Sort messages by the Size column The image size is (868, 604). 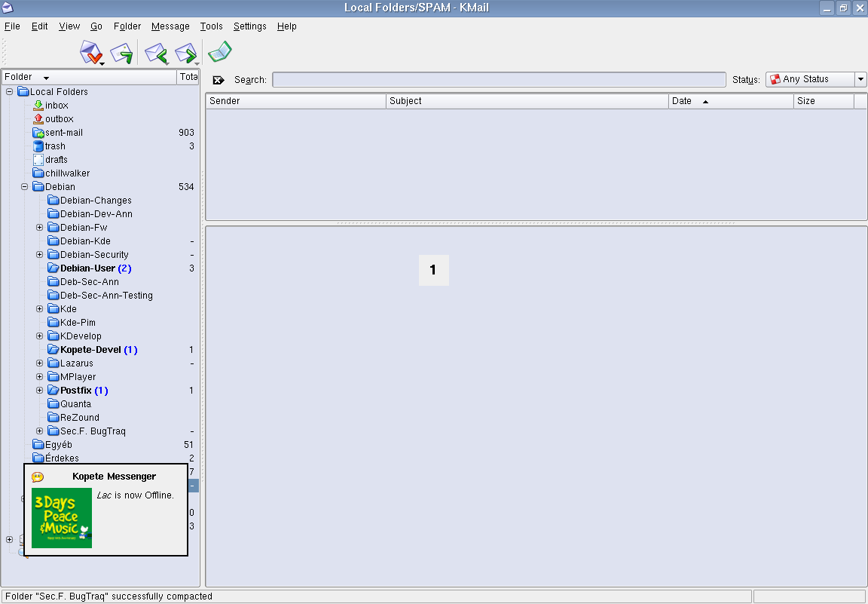tap(824, 101)
